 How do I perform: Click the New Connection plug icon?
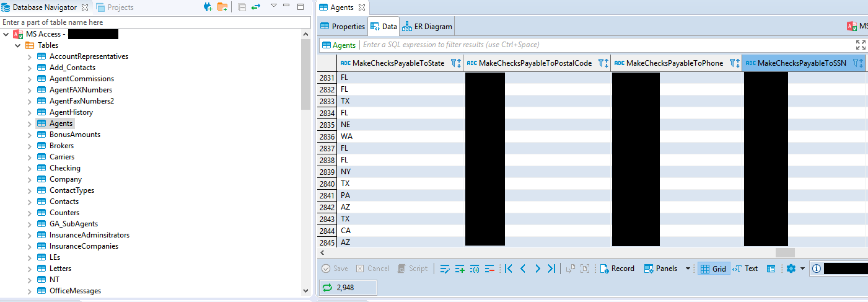[x=208, y=7]
